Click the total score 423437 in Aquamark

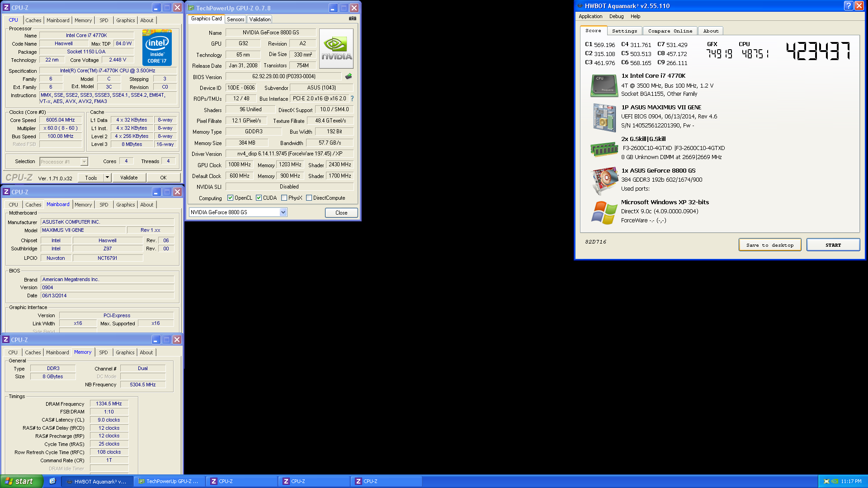click(x=819, y=51)
